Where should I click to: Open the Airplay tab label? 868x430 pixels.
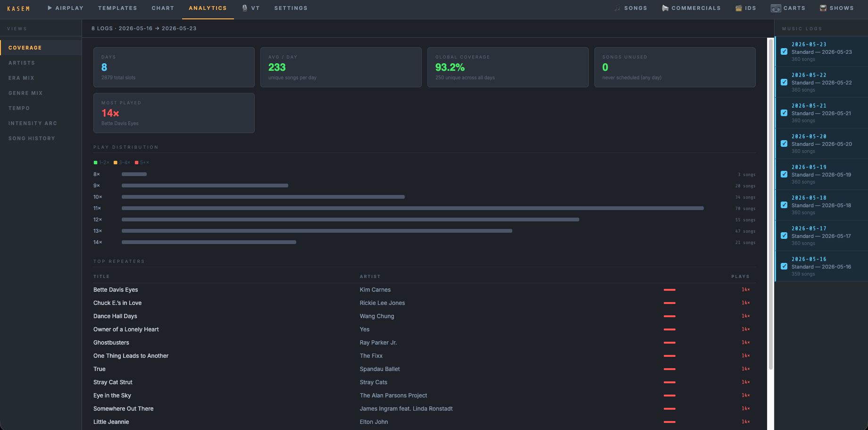coord(69,8)
